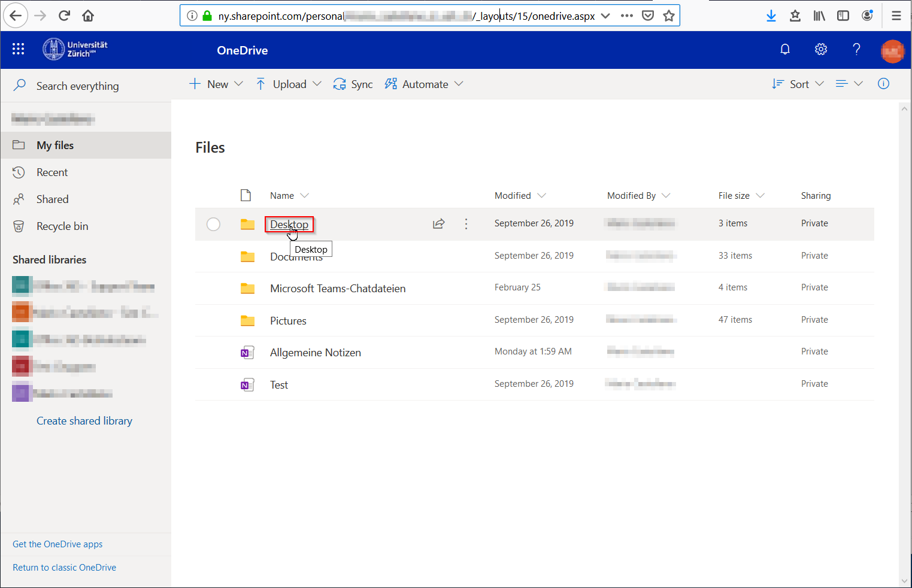
Task: Open Shared in the sidebar
Action: [x=86, y=199]
